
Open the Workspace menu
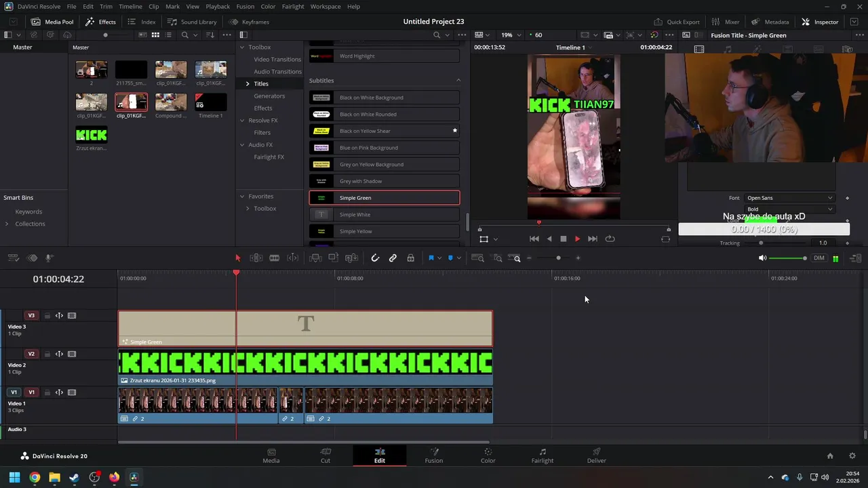(325, 7)
